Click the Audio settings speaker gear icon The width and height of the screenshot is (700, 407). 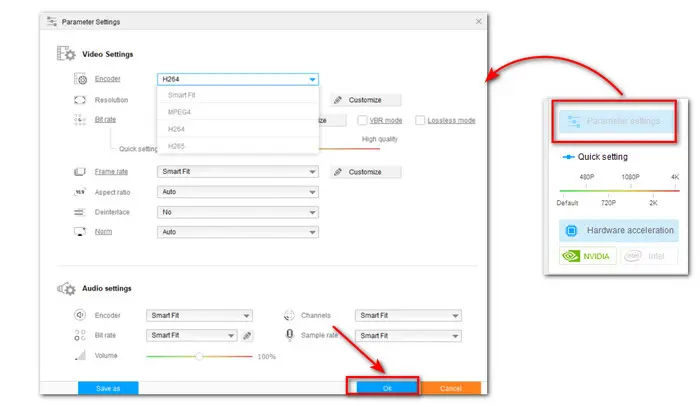66,288
